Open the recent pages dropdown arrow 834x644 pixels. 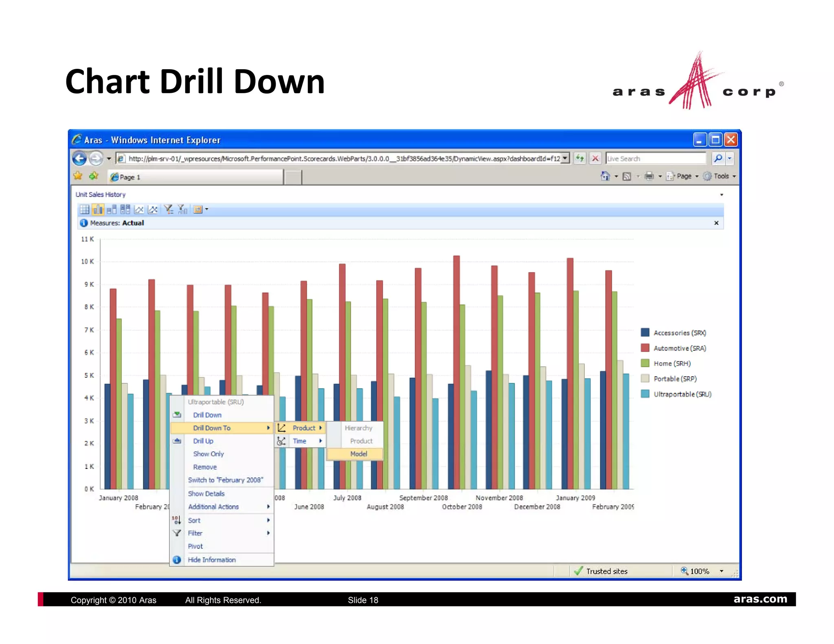pyautogui.click(x=109, y=158)
